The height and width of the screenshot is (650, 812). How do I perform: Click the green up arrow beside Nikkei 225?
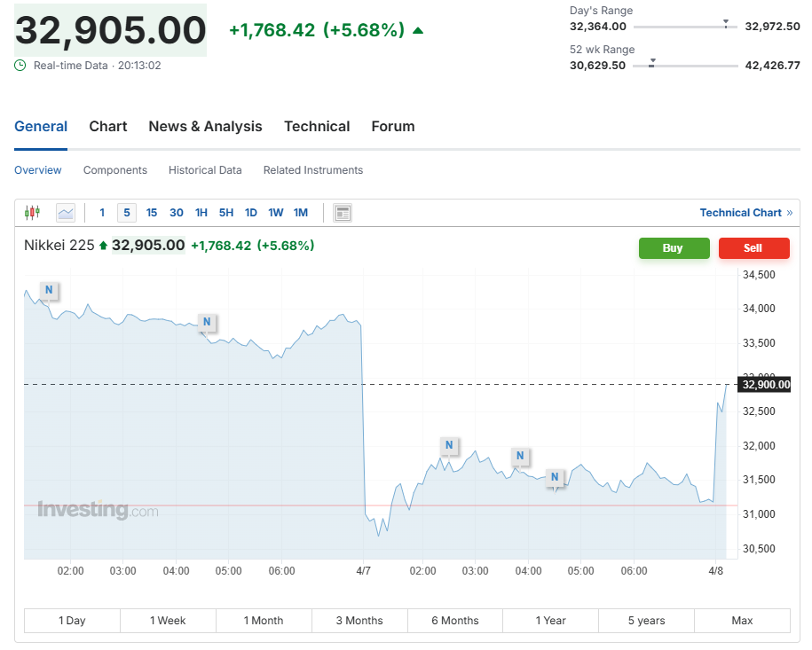103,246
